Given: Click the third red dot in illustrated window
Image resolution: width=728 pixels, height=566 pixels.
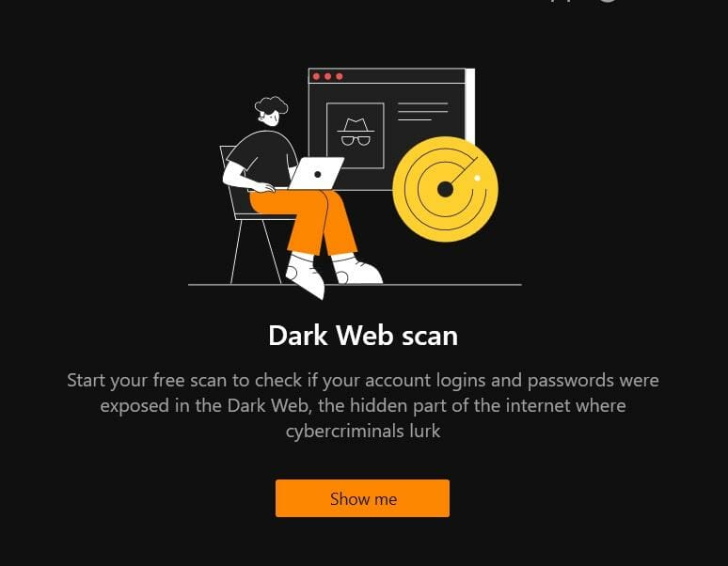Looking at the screenshot, I should [x=340, y=76].
